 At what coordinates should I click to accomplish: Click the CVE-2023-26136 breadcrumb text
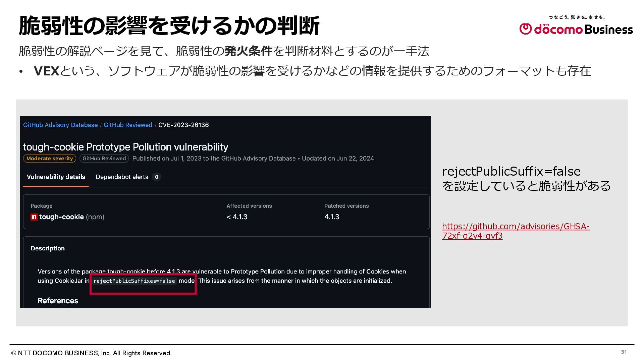tap(183, 125)
